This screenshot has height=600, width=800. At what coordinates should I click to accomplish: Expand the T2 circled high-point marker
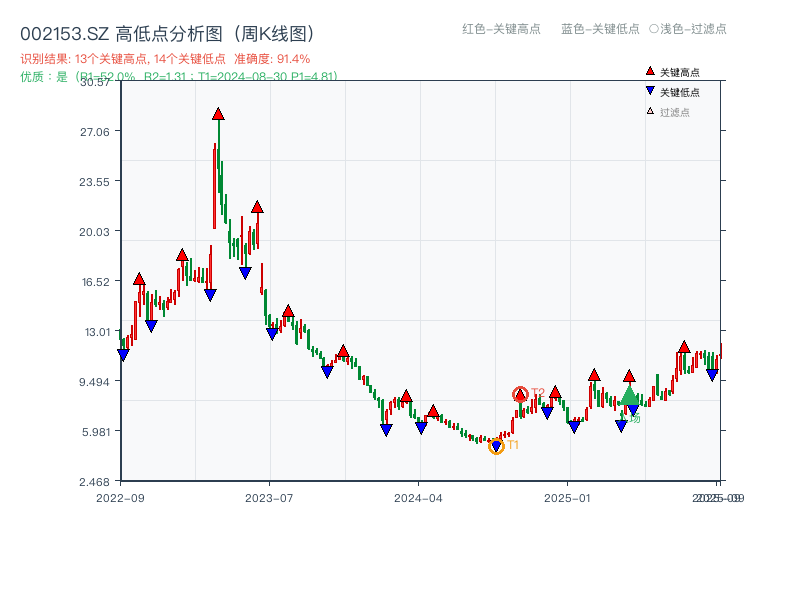coord(520,394)
